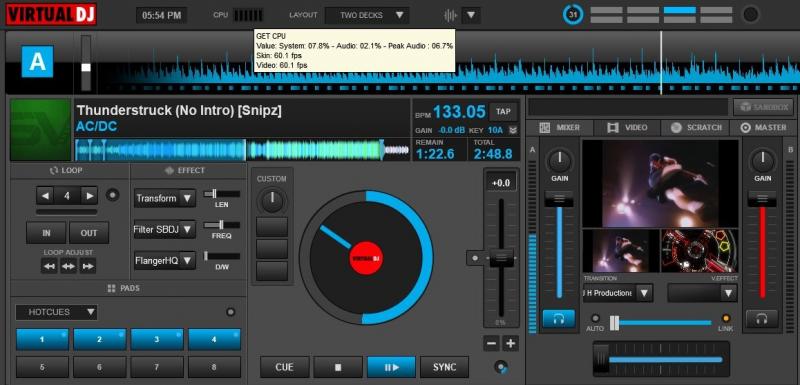This screenshot has height=385, width=800.
Task: Click the stop button
Action: tap(338, 367)
